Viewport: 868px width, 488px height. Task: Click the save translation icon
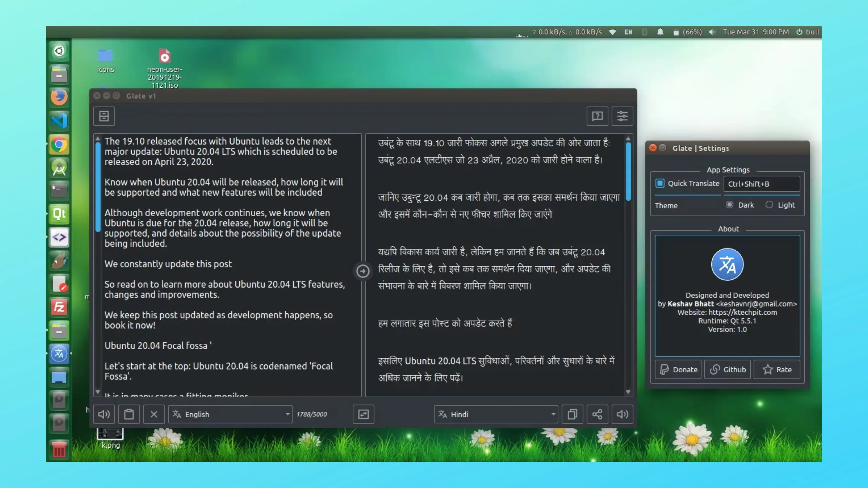click(104, 116)
